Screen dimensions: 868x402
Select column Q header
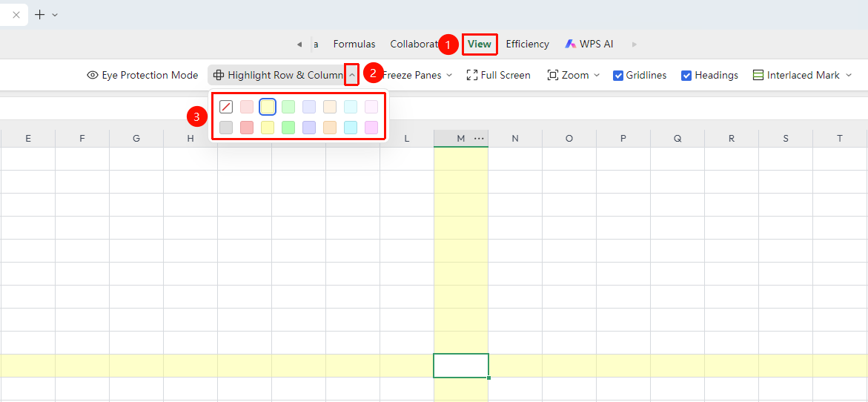point(677,139)
